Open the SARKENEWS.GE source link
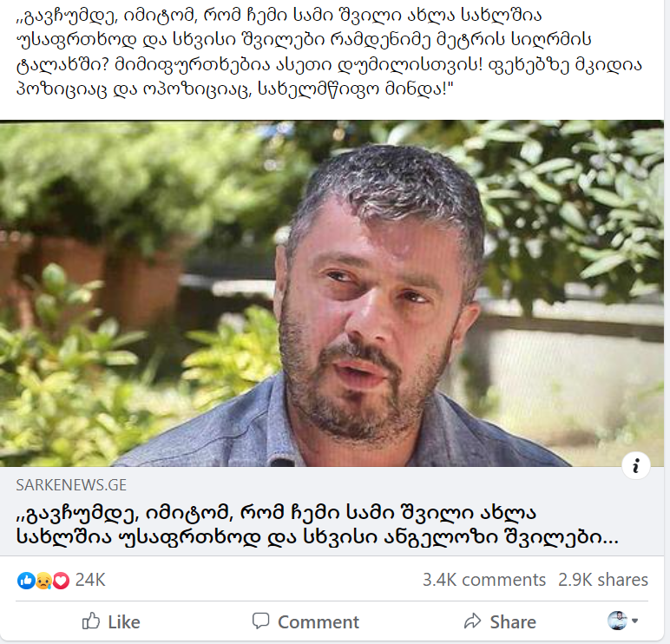The image size is (670, 644). click(71, 485)
